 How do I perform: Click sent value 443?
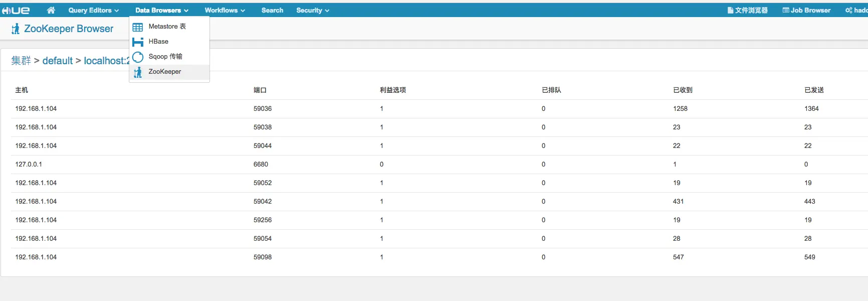(x=809, y=202)
